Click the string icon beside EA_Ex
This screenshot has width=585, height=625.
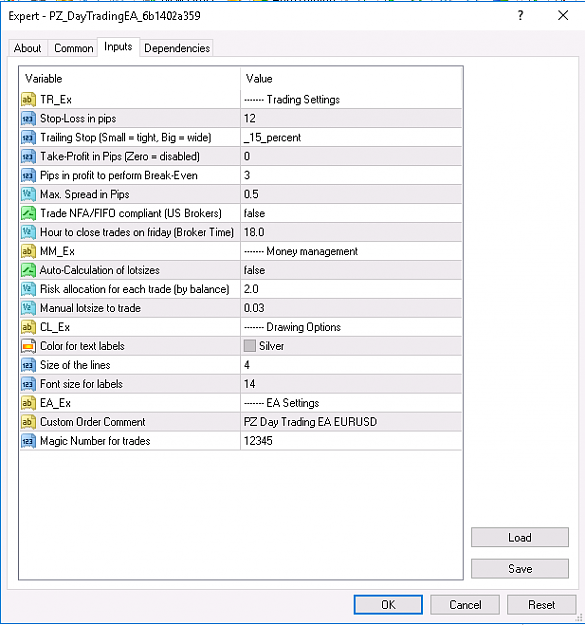pos(28,403)
